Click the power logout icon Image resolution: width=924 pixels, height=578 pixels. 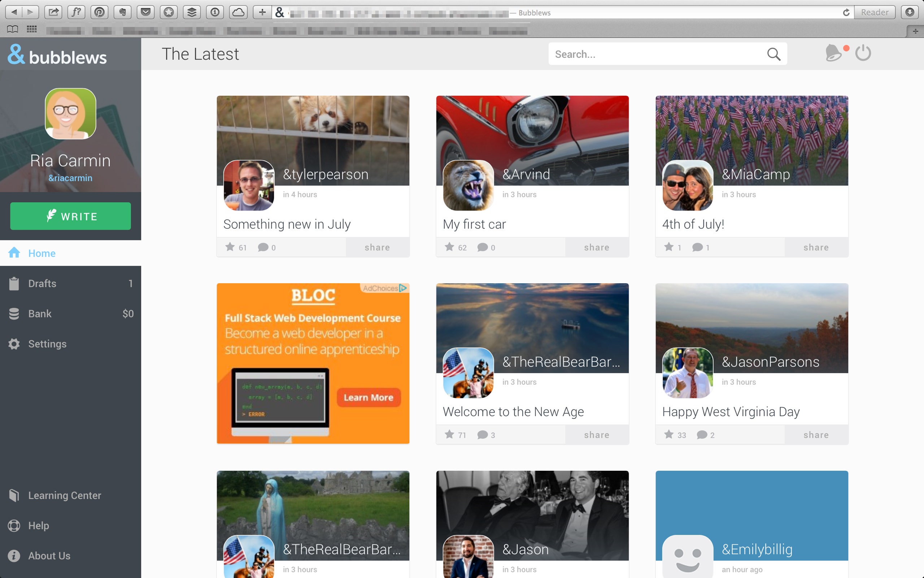pyautogui.click(x=863, y=53)
